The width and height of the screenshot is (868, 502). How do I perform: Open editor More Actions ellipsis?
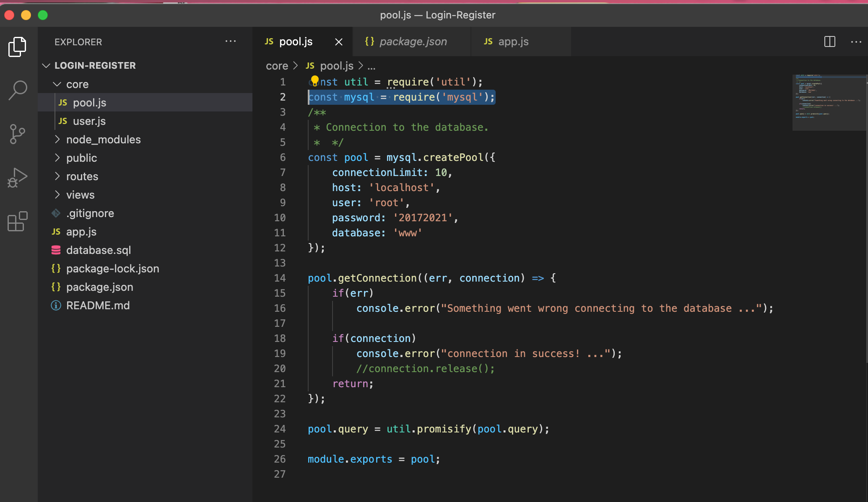point(856,41)
